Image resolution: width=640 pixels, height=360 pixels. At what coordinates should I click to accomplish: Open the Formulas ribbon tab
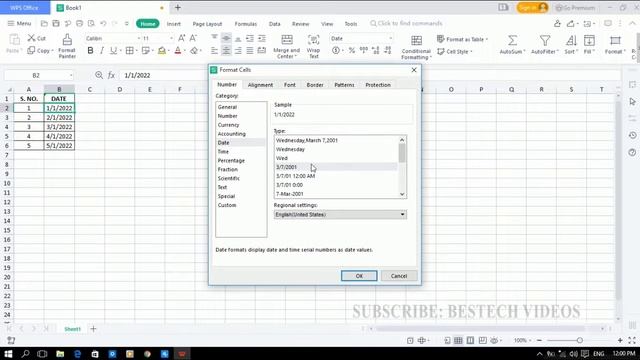tap(246, 24)
